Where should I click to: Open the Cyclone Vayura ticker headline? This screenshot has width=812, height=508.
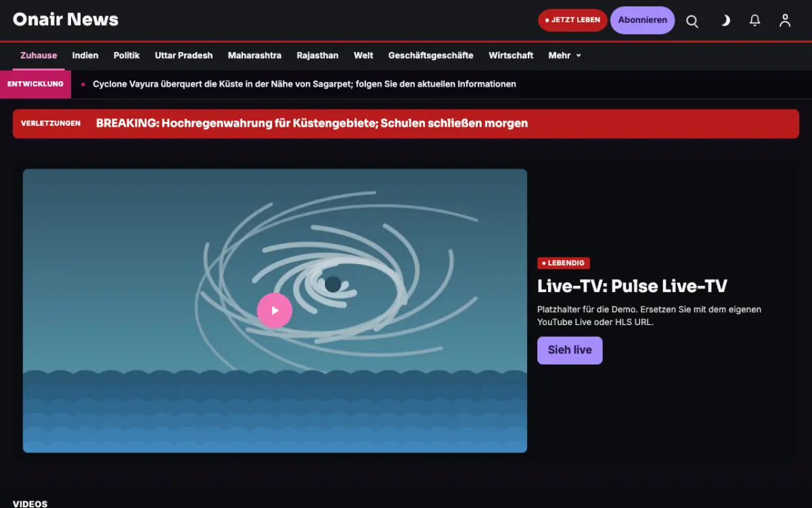(x=304, y=84)
